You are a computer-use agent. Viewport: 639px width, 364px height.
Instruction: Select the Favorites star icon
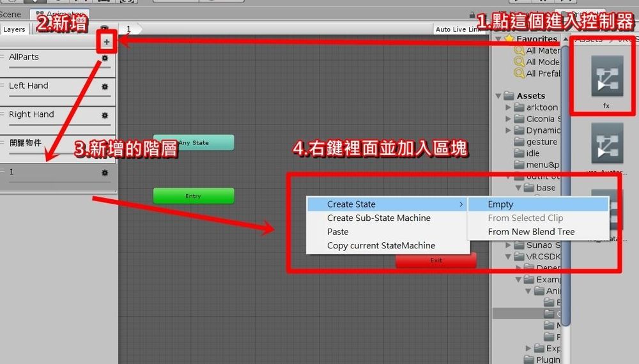[509, 39]
